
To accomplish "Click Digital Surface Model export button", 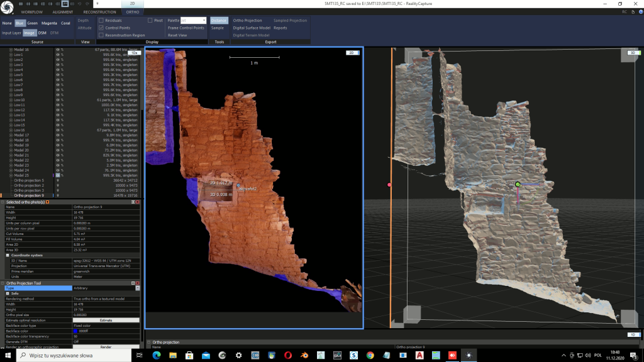I will click(x=252, y=28).
